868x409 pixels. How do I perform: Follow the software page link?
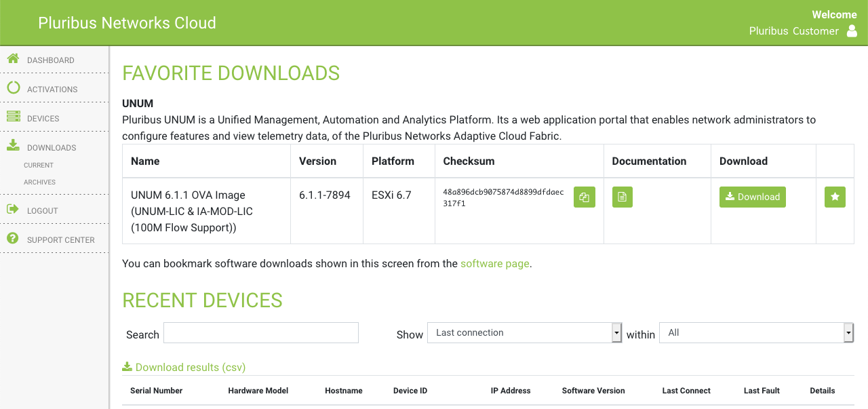(x=495, y=263)
